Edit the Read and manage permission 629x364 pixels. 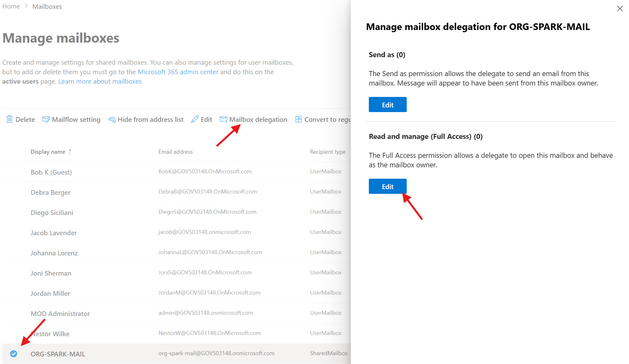387,187
